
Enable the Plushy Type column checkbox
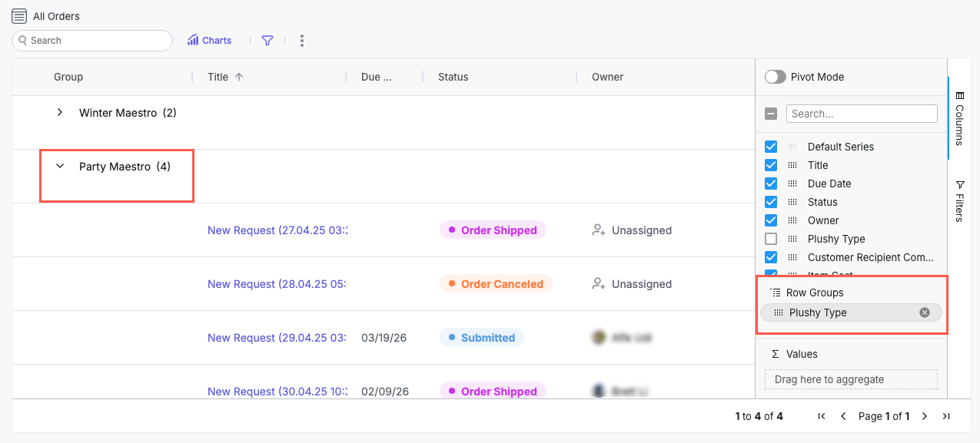coord(771,239)
